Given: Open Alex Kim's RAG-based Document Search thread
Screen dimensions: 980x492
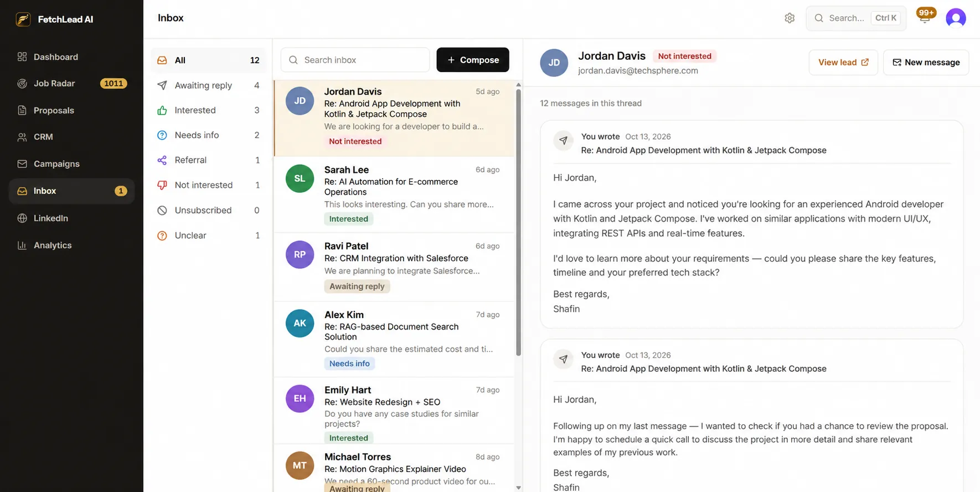Looking at the screenshot, I should click(394, 339).
